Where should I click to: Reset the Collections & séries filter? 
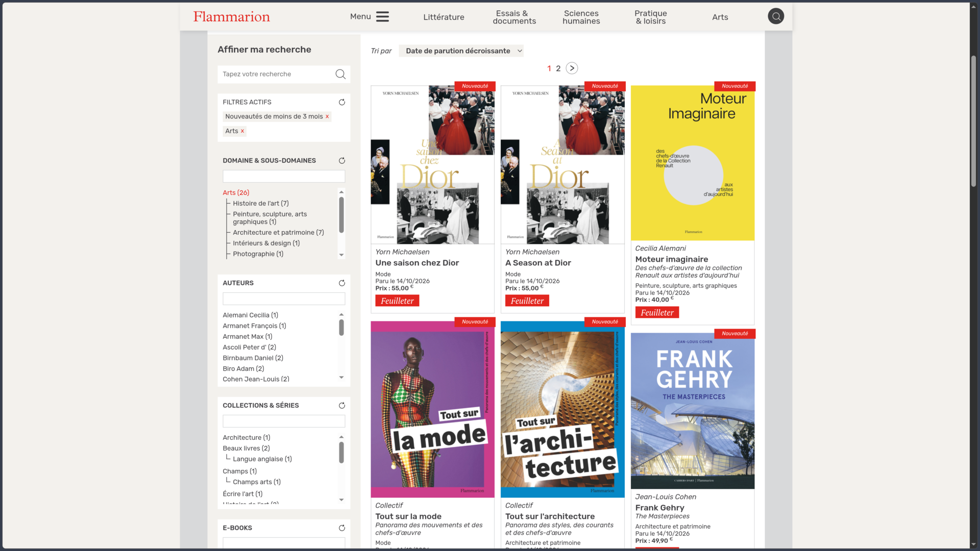342,406
